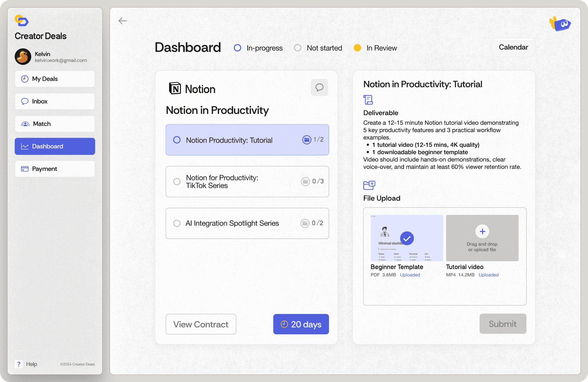The image size is (588, 382).
Task: Click Kelvin's profile picture
Action: (x=23, y=57)
